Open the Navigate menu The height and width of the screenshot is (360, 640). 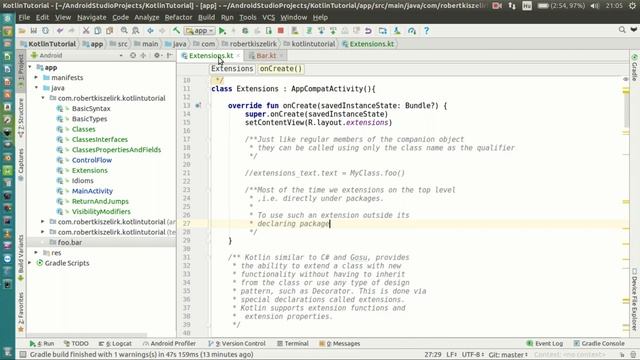91,18
